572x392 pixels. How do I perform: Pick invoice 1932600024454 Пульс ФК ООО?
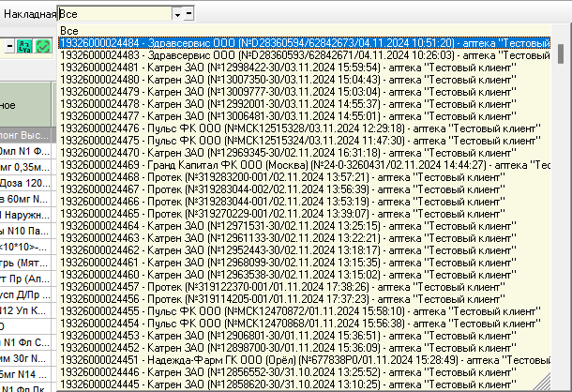[304, 324]
